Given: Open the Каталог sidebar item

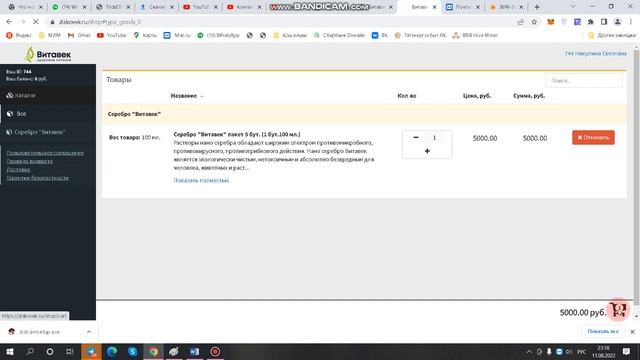Looking at the screenshot, I should click(x=48, y=96).
